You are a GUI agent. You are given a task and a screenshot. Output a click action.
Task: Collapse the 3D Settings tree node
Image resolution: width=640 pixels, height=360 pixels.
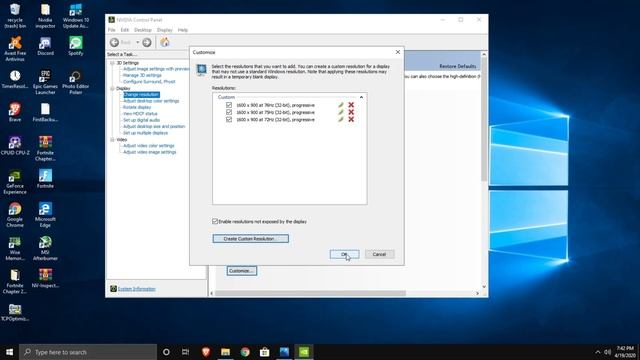click(112, 63)
